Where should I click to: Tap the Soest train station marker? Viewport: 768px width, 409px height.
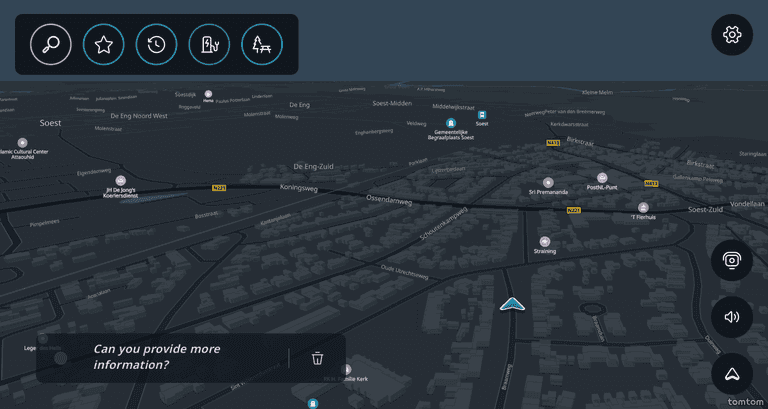[482, 115]
